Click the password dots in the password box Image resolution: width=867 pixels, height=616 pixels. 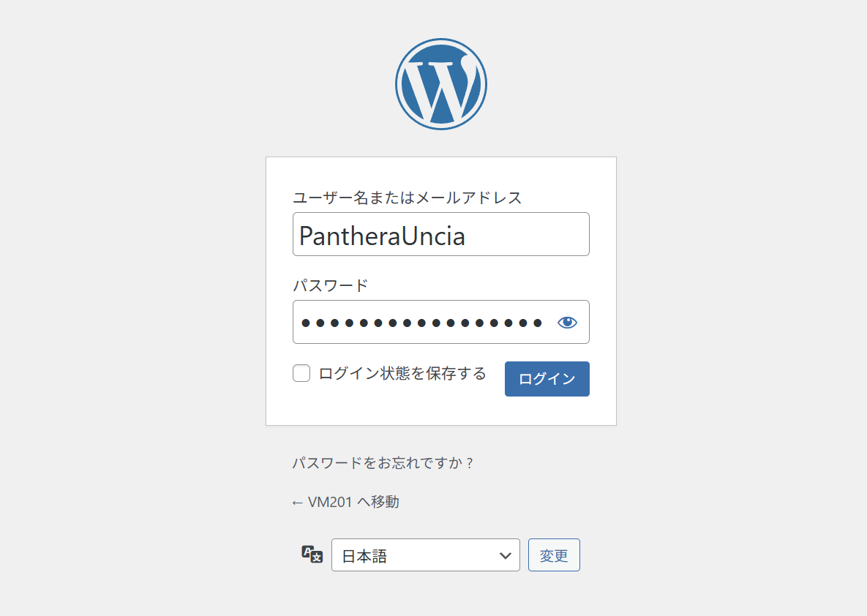click(421, 323)
